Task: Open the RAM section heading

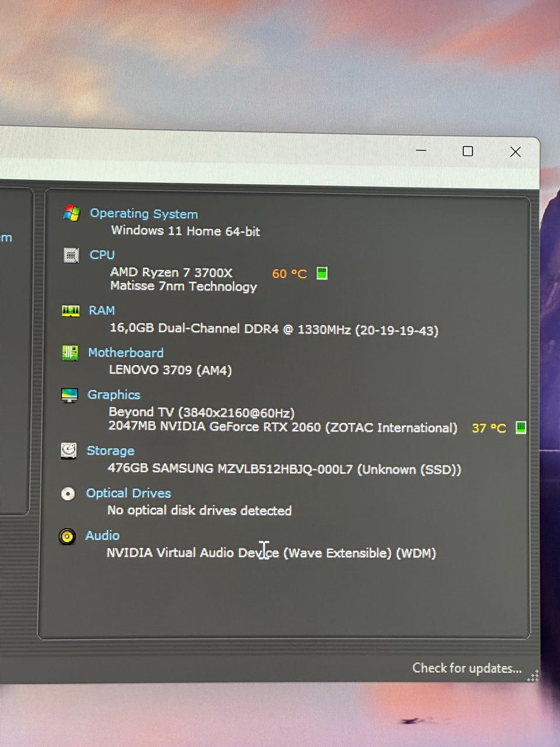Action: (101, 310)
